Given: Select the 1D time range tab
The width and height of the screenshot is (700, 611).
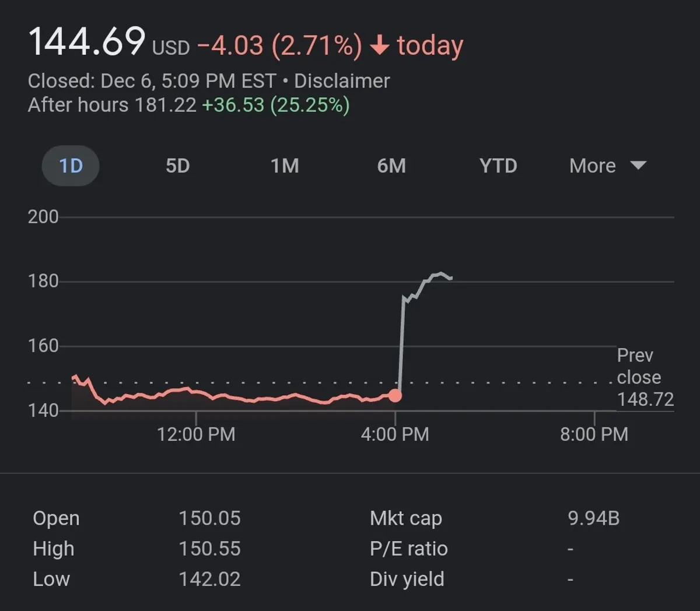Looking at the screenshot, I should coord(71,166).
